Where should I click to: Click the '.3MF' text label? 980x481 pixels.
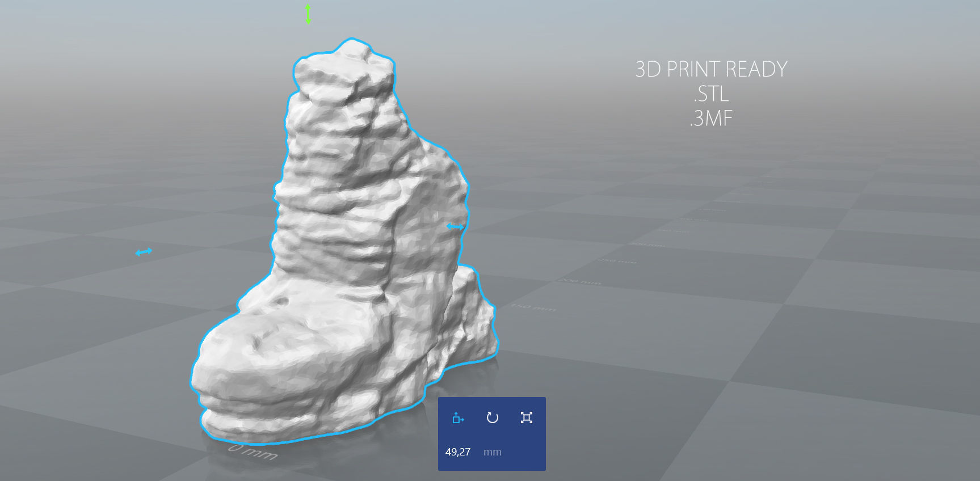coord(711,119)
